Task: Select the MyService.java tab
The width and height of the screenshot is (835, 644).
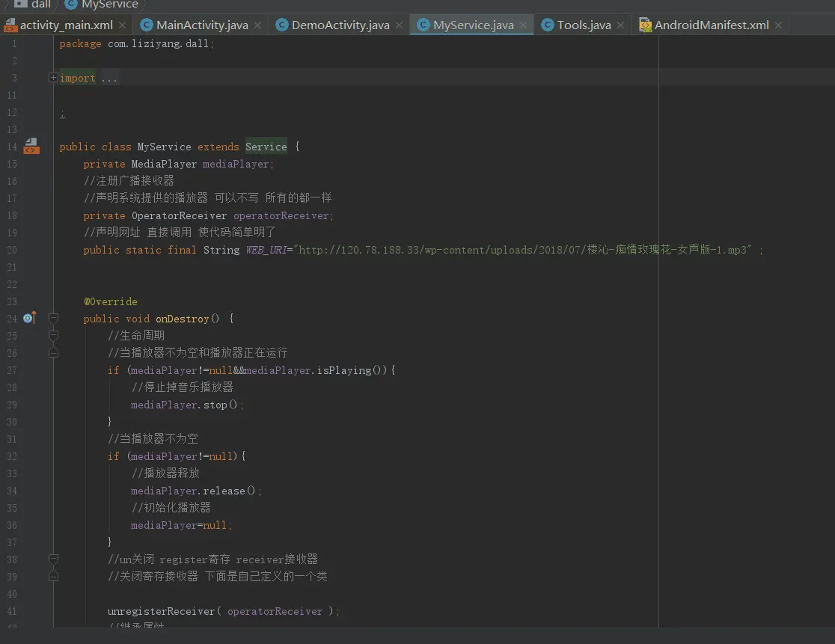Action: pyautogui.click(x=473, y=25)
